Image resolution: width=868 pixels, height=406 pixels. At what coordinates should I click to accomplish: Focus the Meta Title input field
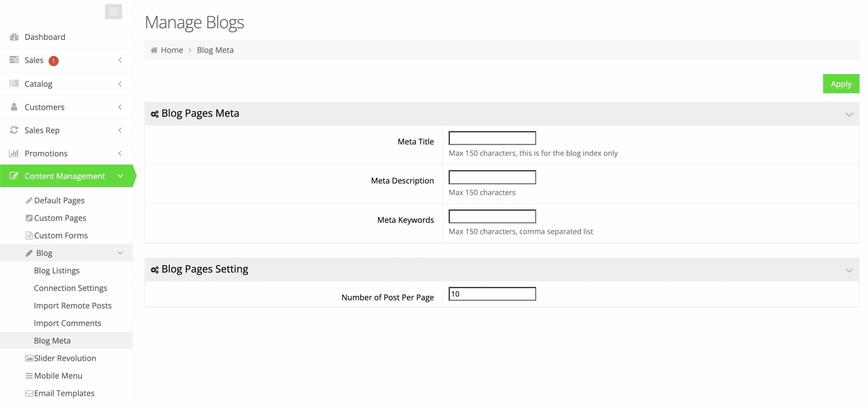tap(492, 138)
